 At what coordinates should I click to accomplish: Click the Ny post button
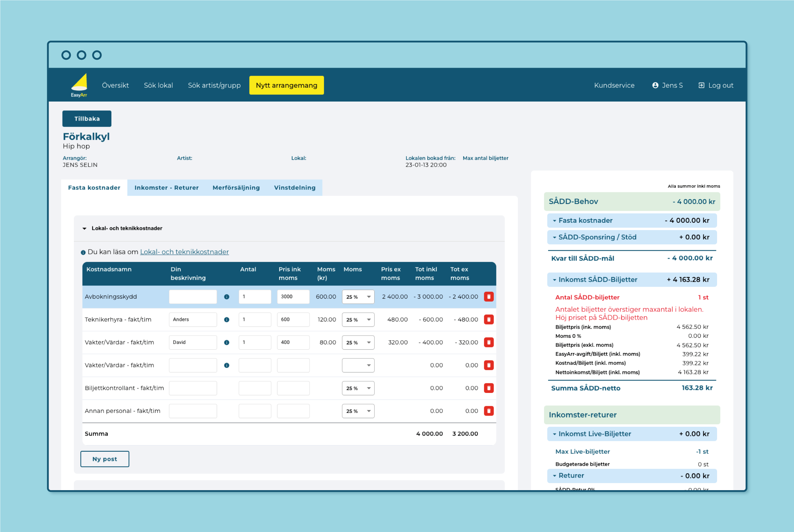pyautogui.click(x=105, y=459)
